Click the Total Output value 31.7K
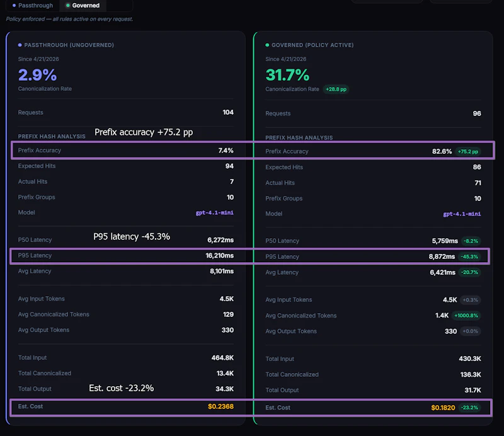 [x=472, y=390]
